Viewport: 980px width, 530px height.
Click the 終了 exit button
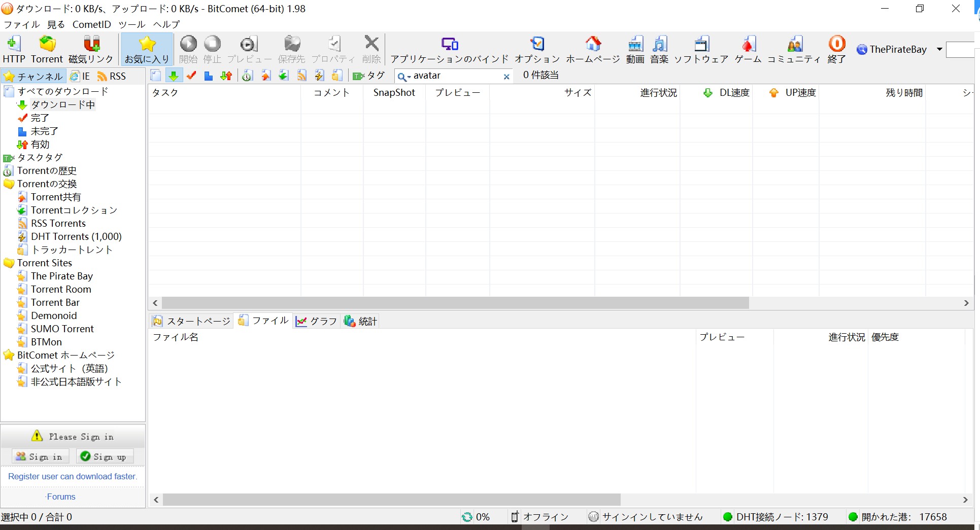pos(836,49)
